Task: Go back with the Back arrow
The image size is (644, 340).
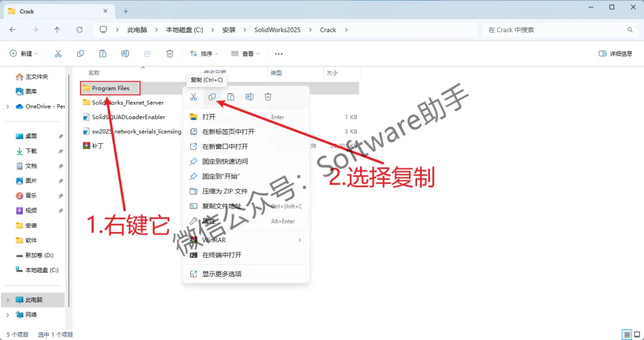Action: 13,30
